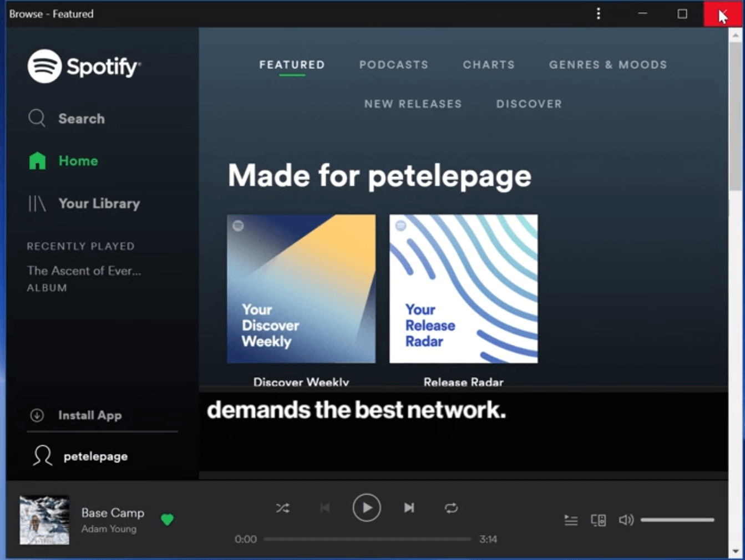Click the 3:14 track duration
This screenshot has height=560, width=745.
click(x=488, y=539)
